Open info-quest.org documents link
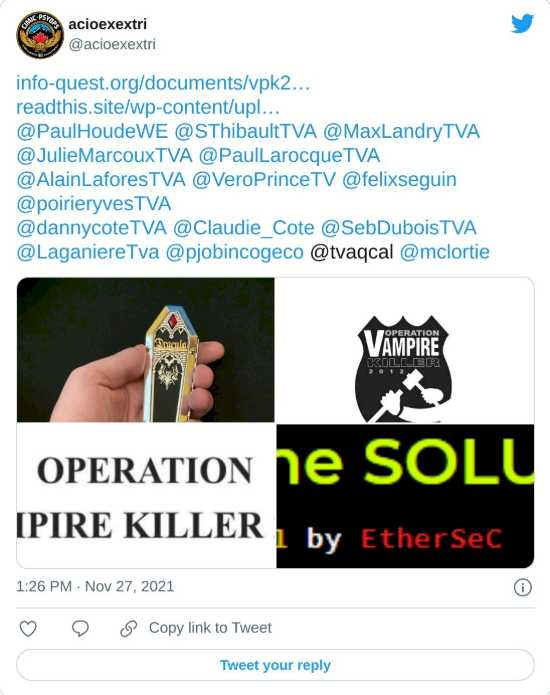Viewport: 550px width, 695px height. 163,83
